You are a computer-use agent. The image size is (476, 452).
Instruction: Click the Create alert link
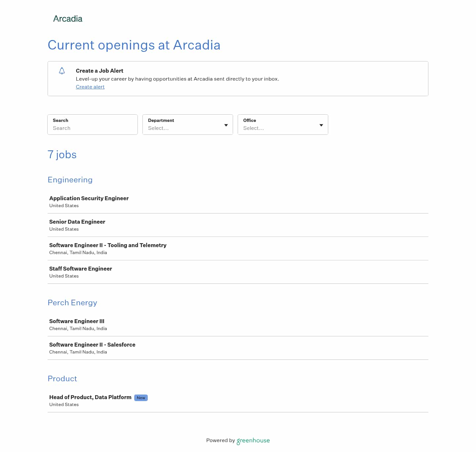tap(90, 87)
